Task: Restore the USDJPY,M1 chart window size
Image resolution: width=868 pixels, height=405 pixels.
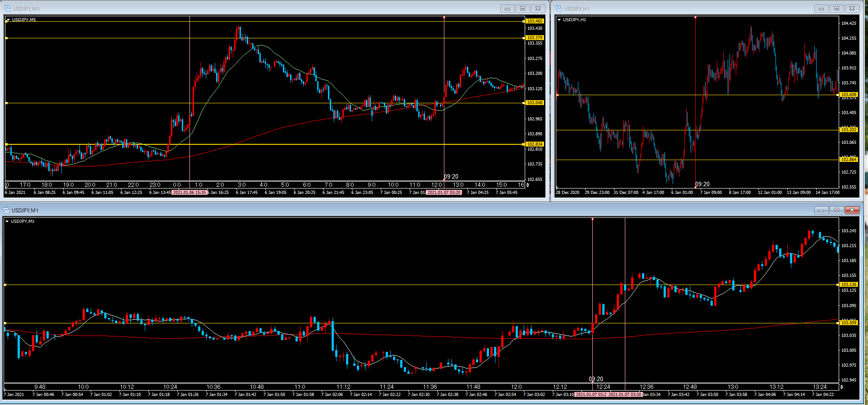Action: tap(836, 210)
